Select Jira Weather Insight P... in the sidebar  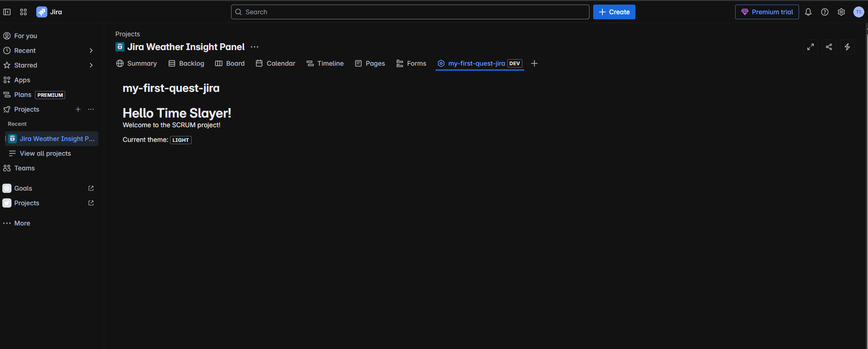coord(52,139)
